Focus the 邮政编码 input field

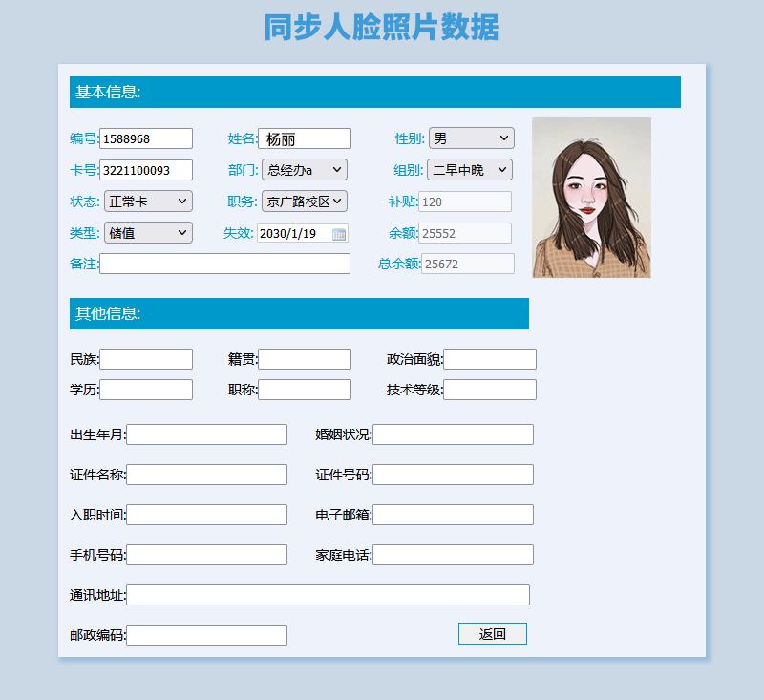(x=206, y=635)
